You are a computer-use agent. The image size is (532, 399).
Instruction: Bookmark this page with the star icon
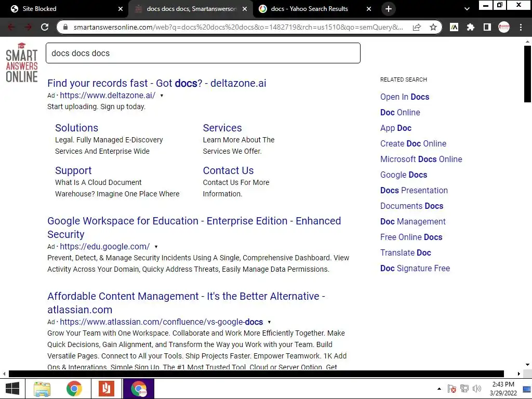433,27
